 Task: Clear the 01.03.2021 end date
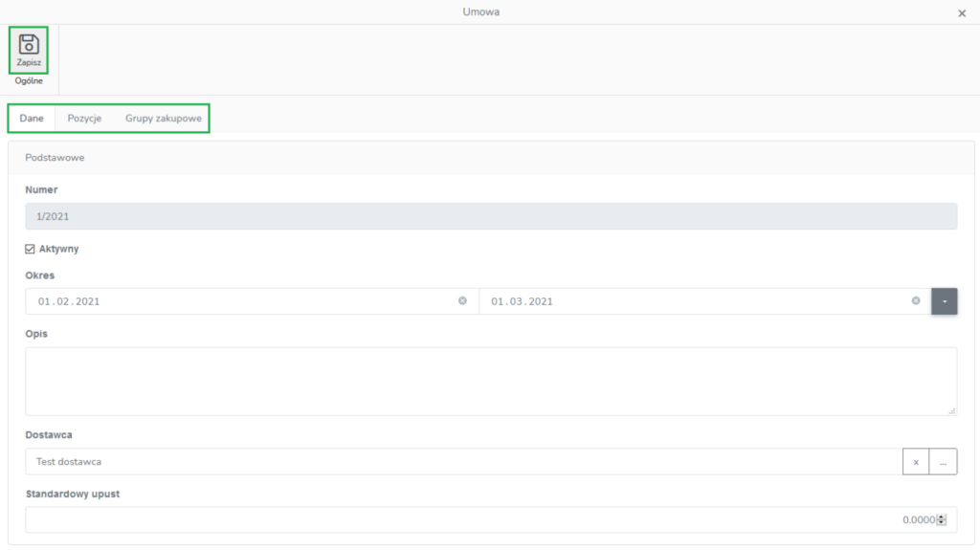(x=916, y=301)
